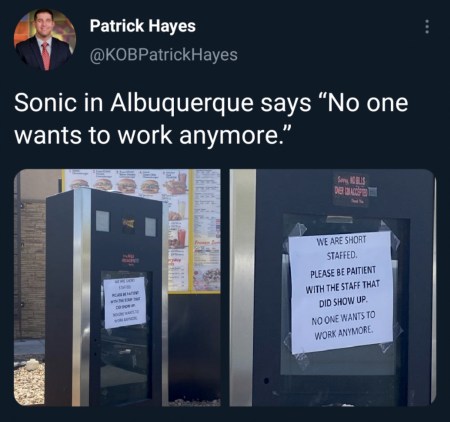This screenshot has height=422, width=450.
Task: Click the 'PLEASE BE PAITIENT' line on the sign
Action: pos(343,272)
